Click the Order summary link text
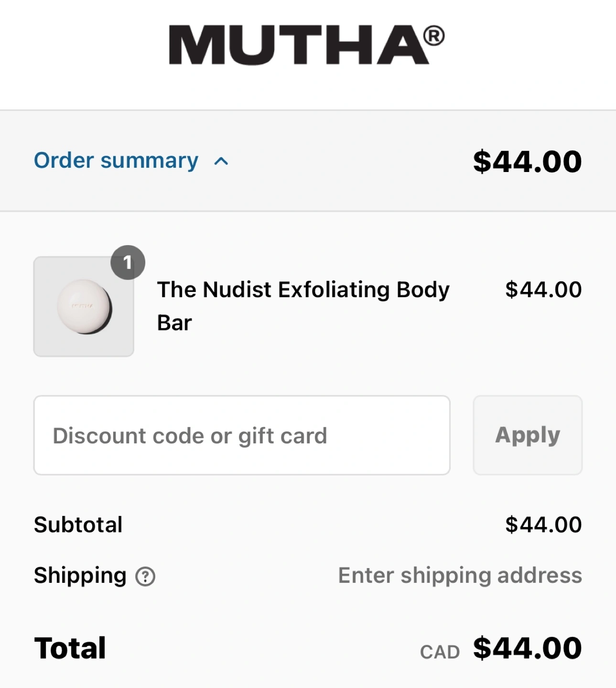Viewport: 616px width, 688px height. [116, 161]
